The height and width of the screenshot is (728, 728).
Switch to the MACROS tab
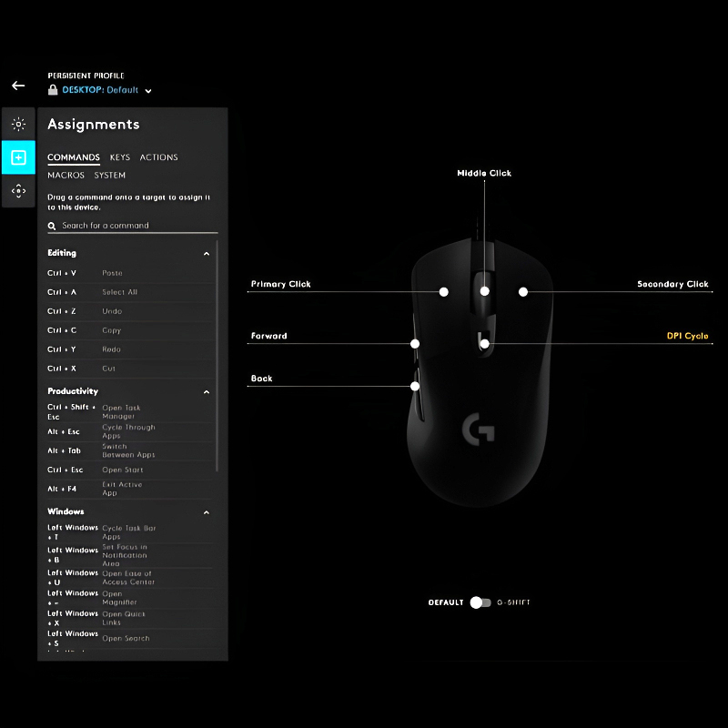pos(66,176)
